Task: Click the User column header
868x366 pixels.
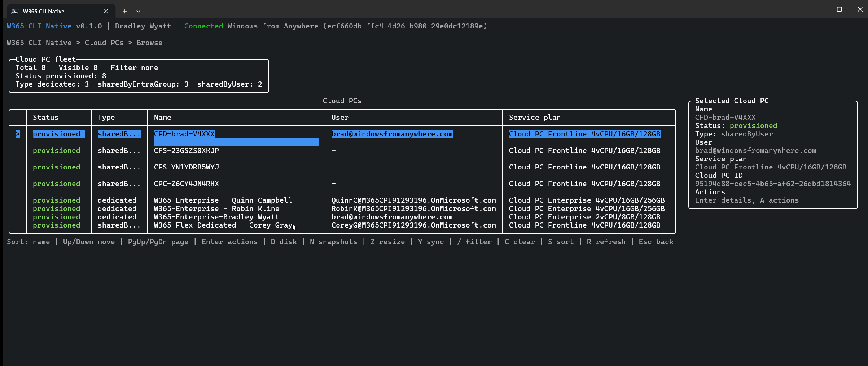Action: 340,118
